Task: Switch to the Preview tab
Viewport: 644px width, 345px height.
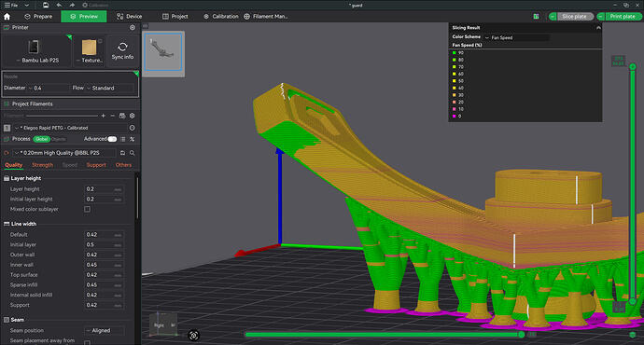Action: 84,17
